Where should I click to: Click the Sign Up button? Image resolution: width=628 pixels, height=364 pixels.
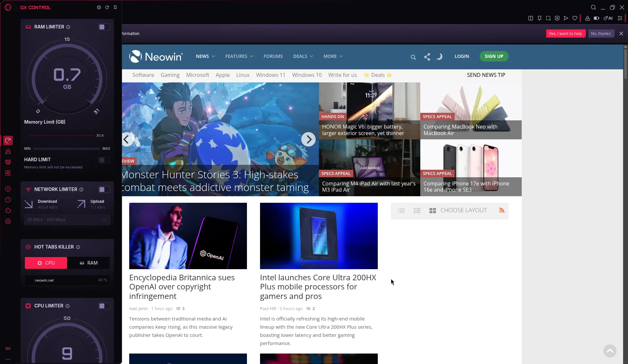coord(494,56)
